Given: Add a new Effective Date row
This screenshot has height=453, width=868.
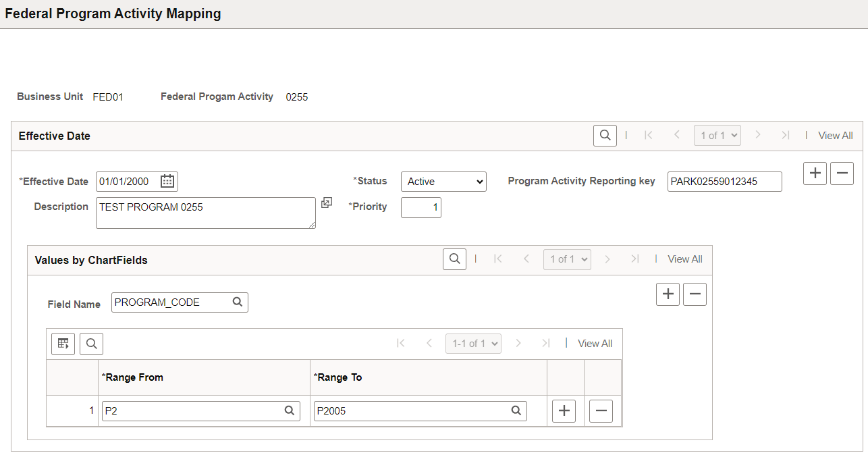Looking at the screenshot, I should [x=815, y=174].
